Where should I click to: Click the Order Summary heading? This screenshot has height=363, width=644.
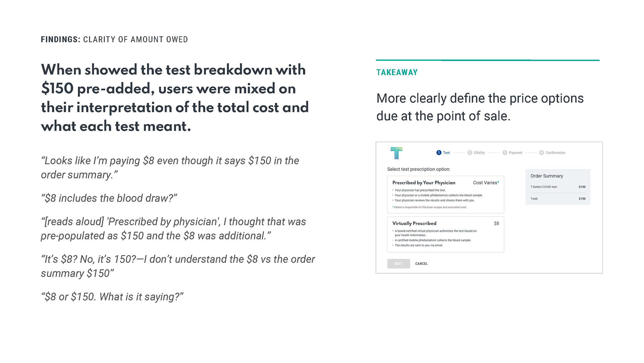(x=547, y=176)
